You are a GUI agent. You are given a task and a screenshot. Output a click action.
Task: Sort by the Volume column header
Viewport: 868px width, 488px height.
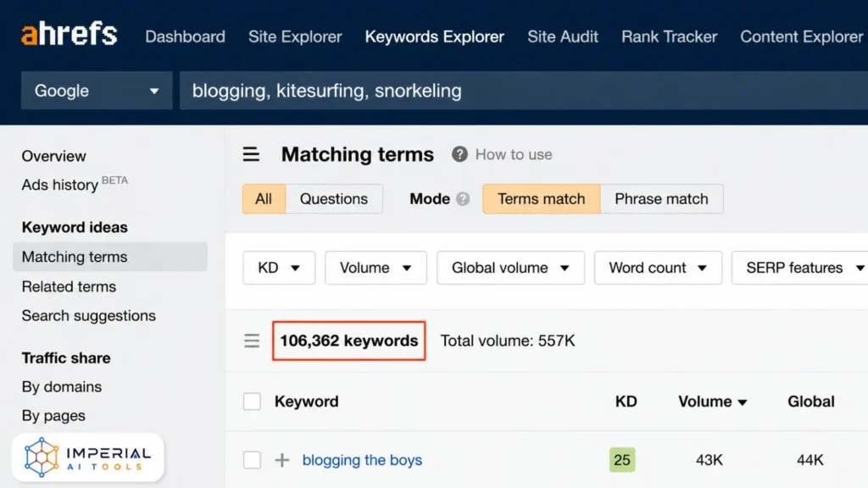point(712,401)
